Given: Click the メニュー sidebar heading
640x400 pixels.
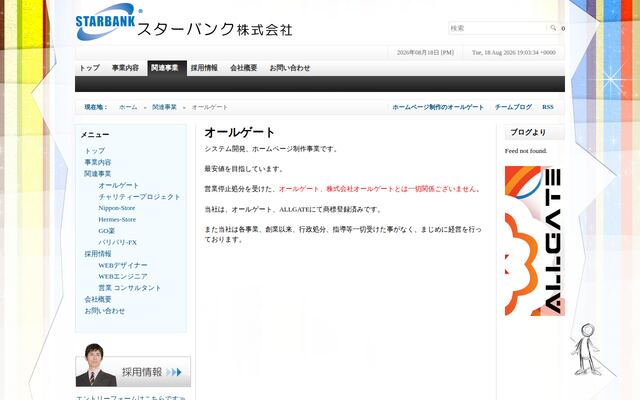Looking at the screenshot, I should [95, 135].
